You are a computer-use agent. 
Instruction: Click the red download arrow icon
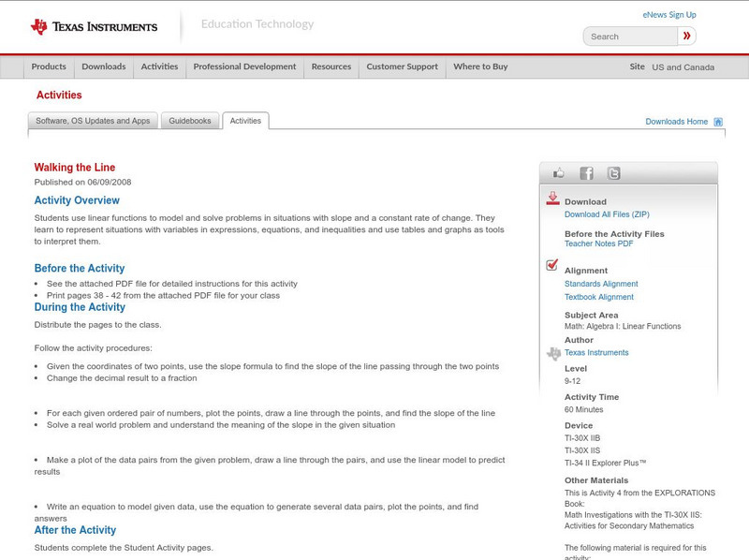(x=552, y=199)
